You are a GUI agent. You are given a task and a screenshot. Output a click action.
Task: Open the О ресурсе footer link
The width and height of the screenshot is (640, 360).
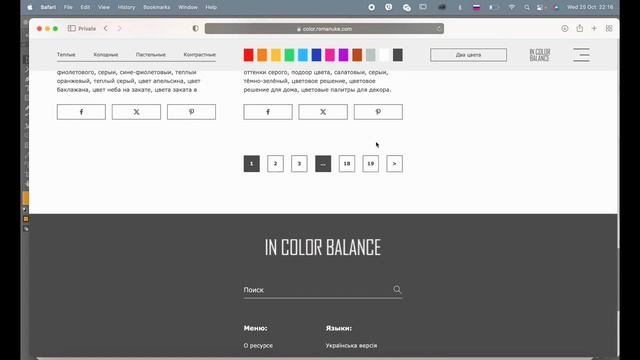click(x=258, y=345)
